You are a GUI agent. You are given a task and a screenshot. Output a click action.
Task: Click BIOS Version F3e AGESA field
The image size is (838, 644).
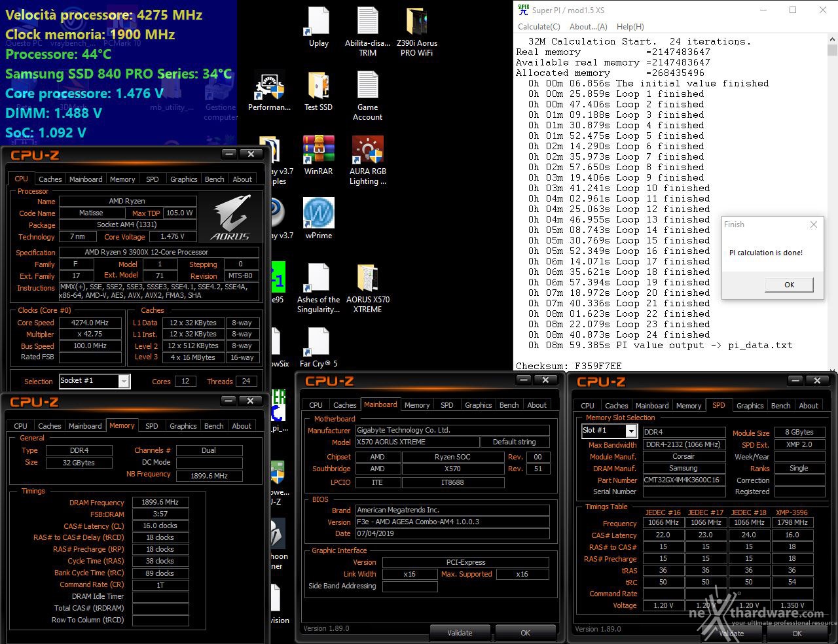pos(452,522)
